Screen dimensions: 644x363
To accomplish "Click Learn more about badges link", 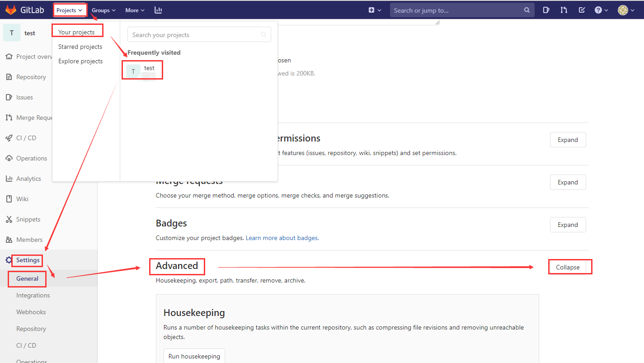I will point(282,238).
